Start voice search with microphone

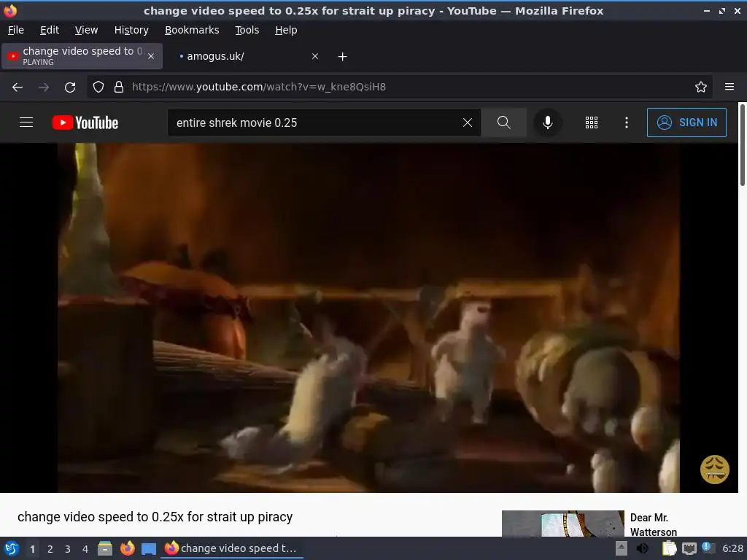548,122
